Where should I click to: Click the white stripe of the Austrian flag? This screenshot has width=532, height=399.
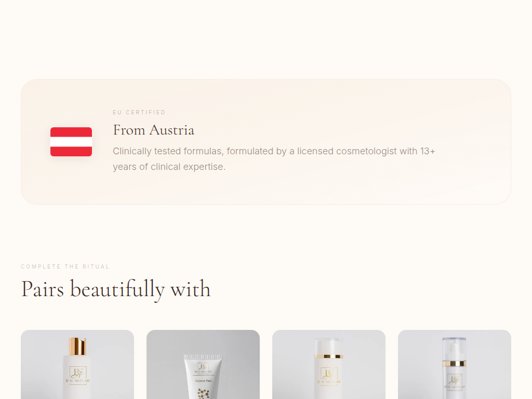(x=71, y=142)
